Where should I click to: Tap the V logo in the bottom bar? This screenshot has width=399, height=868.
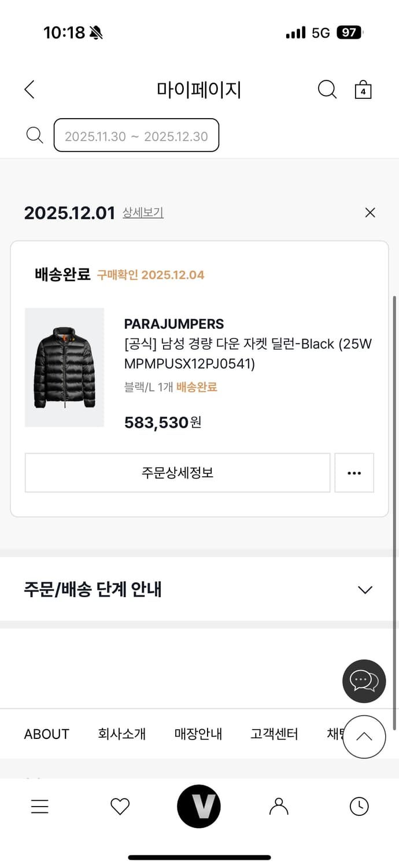point(199,806)
